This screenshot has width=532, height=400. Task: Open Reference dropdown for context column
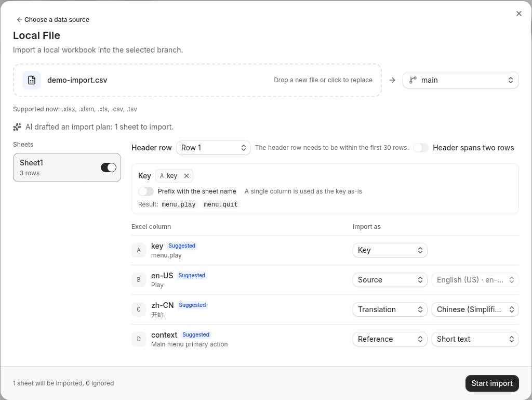pyautogui.click(x=390, y=339)
